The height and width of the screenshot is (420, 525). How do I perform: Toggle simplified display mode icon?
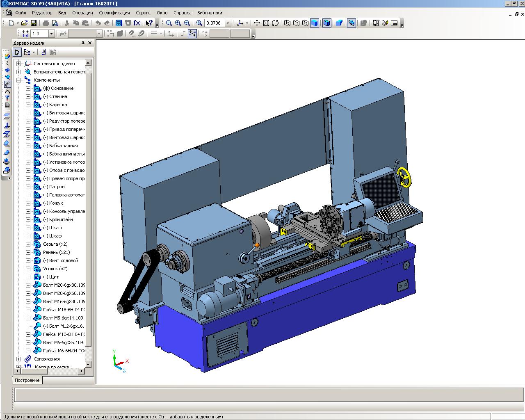click(351, 23)
